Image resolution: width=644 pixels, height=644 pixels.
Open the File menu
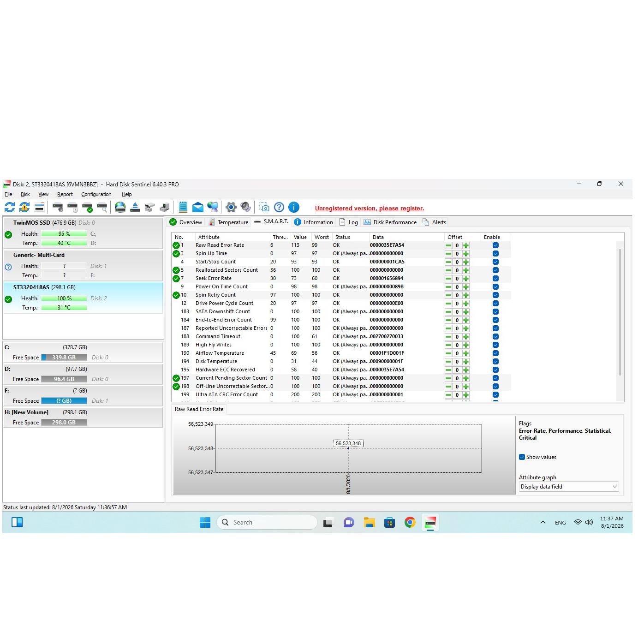tap(8, 194)
